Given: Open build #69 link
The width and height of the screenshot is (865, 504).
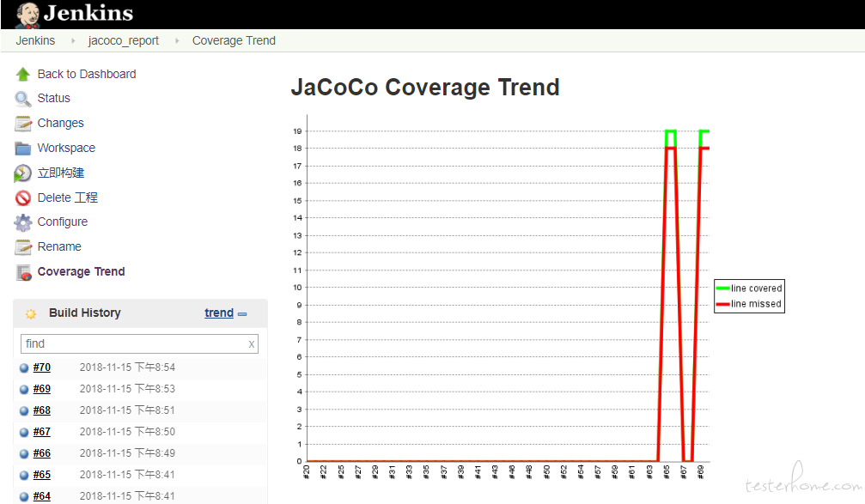Looking at the screenshot, I should click(42, 389).
